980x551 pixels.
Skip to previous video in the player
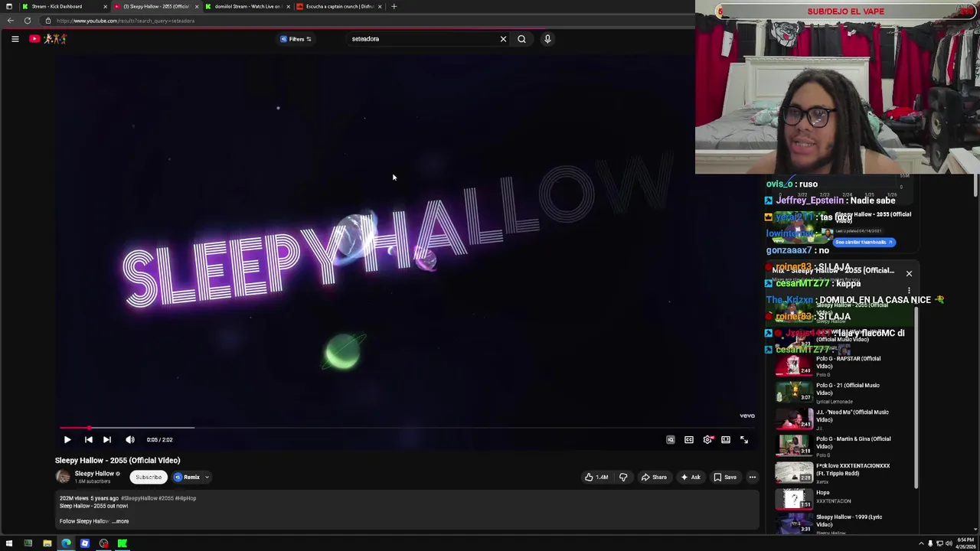coord(88,440)
